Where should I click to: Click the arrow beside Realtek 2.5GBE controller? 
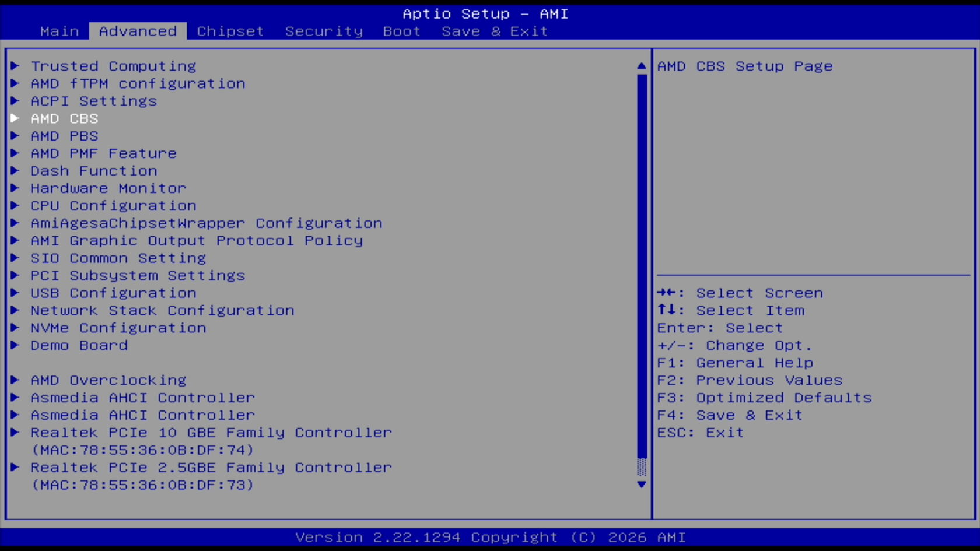tap(15, 468)
